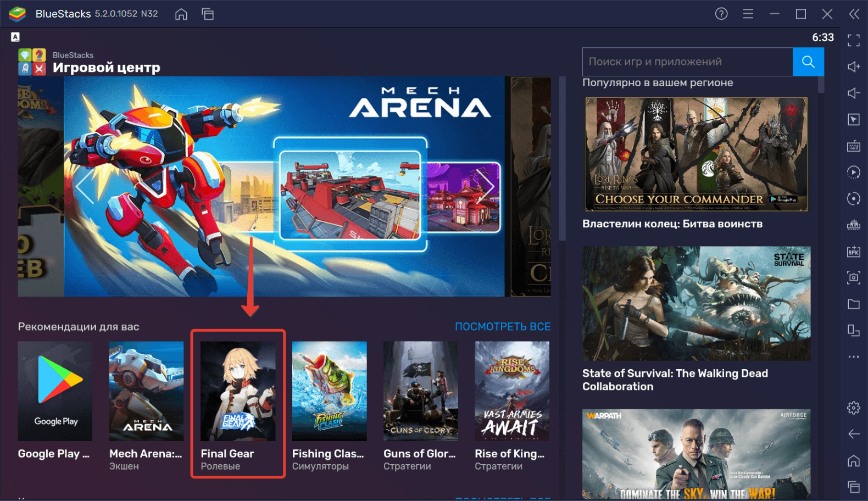Open the Mech Arena main banner
This screenshot has height=501, width=868.
[284, 187]
